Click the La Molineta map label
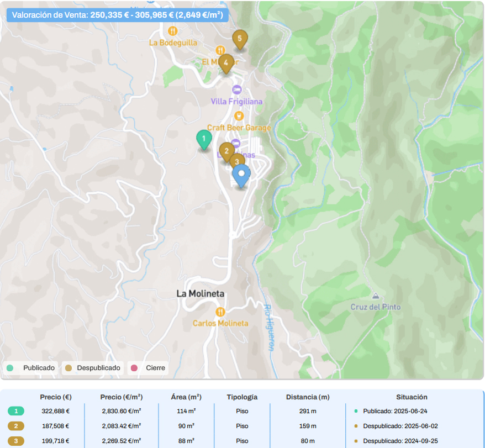The width and height of the screenshot is (485, 448). (x=201, y=293)
